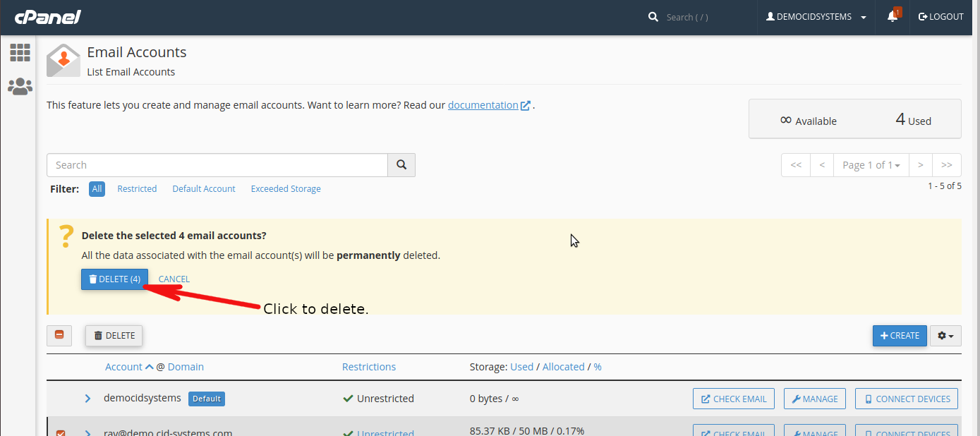Image resolution: width=980 pixels, height=436 pixels.
Task: Go to previous page with < button
Action: point(822,165)
